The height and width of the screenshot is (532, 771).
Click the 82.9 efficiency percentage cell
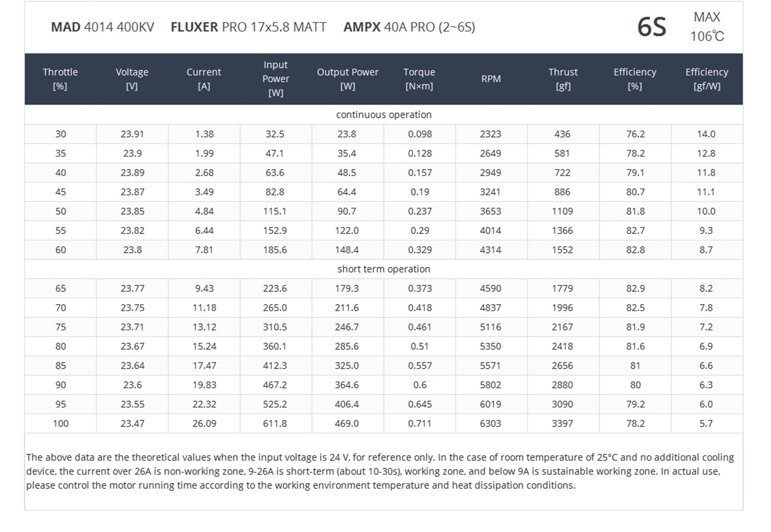(x=635, y=288)
